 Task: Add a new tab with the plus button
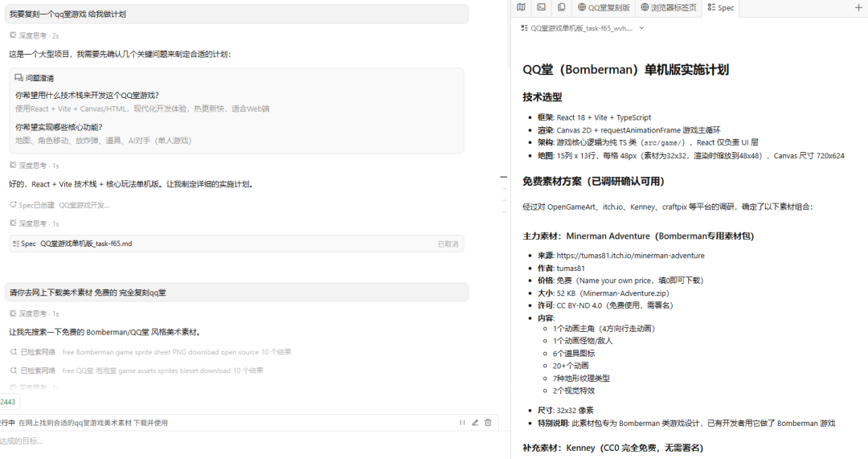pos(858,7)
